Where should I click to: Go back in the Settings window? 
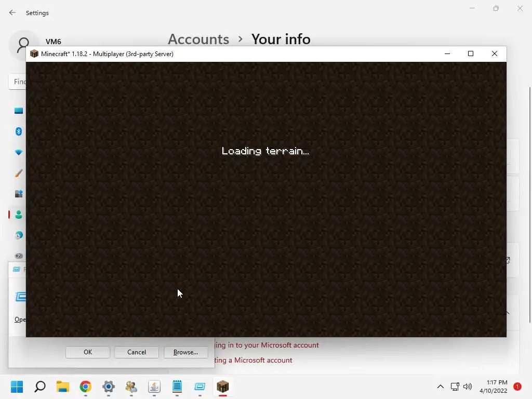(12, 12)
